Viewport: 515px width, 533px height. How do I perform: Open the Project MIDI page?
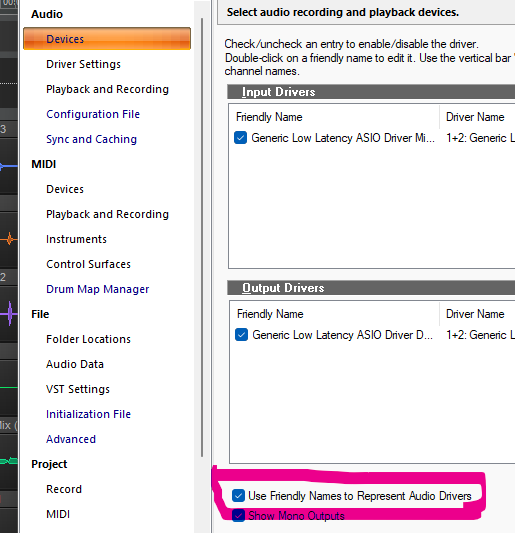(x=58, y=514)
